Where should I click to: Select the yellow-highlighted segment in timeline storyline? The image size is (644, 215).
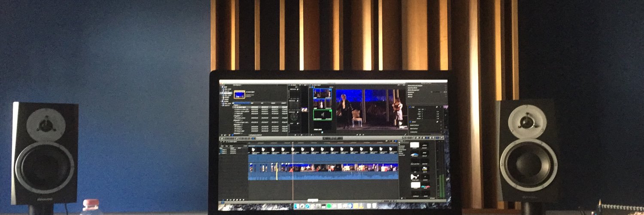[277, 171]
